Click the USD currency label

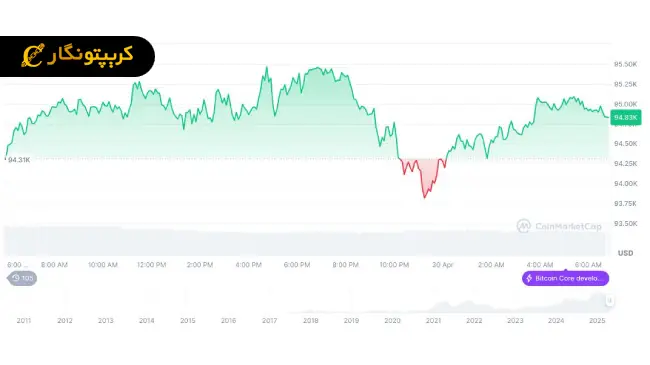(626, 253)
